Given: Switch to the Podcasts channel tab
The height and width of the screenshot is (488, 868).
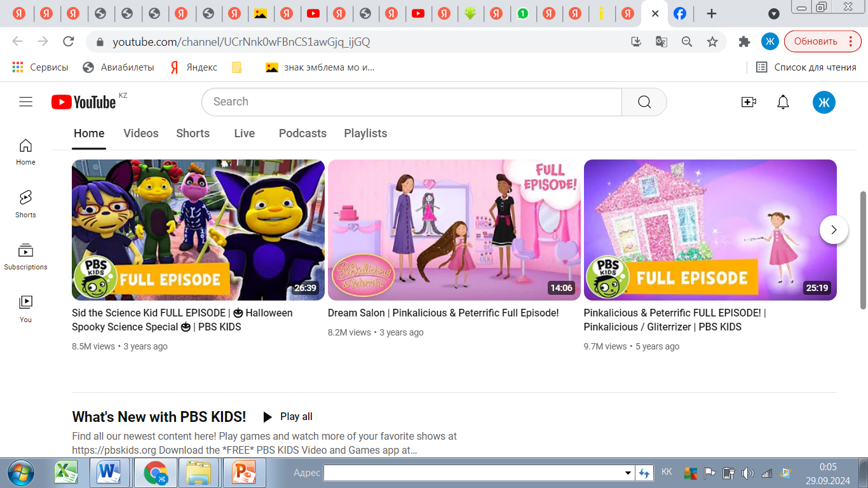Looking at the screenshot, I should pyautogui.click(x=302, y=133).
